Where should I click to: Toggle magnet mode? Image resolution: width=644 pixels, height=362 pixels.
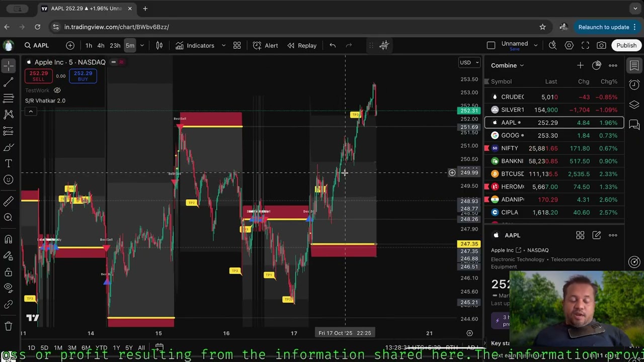click(x=9, y=239)
